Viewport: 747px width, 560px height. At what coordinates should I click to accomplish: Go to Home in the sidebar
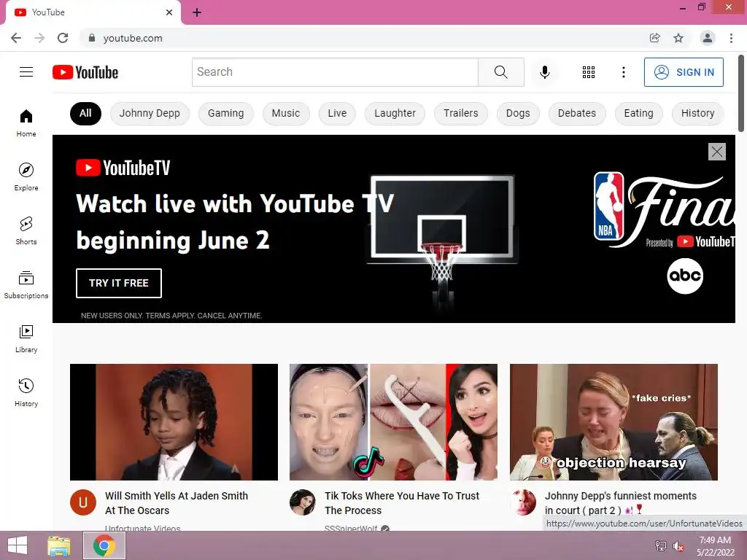tap(26, 122)
